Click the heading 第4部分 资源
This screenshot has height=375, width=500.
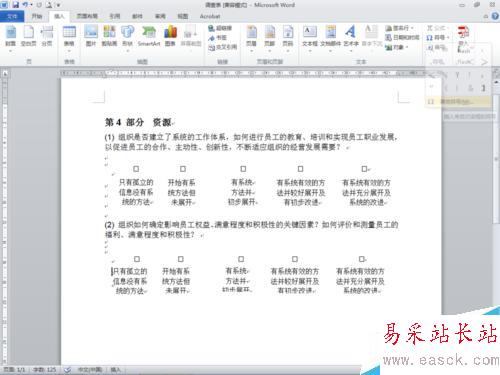[138, 122]
